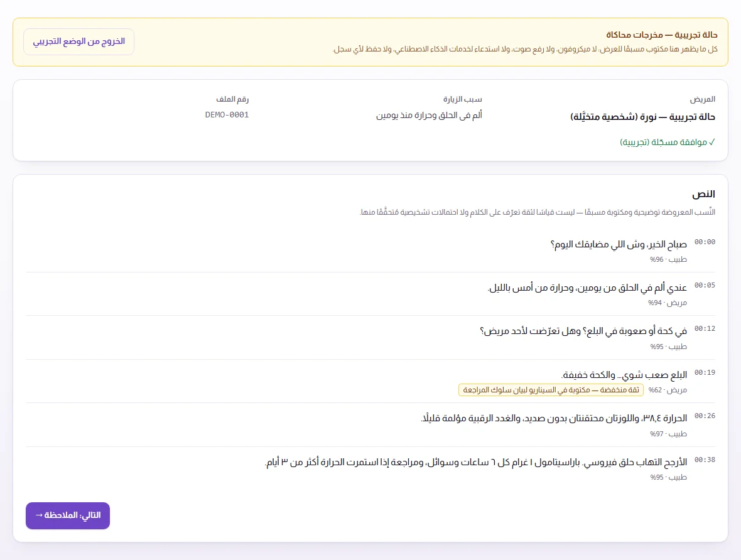Viewport: 741px width, 560px height.
Task: Click timestamp 00:38
Action: [x=705, y=460]
